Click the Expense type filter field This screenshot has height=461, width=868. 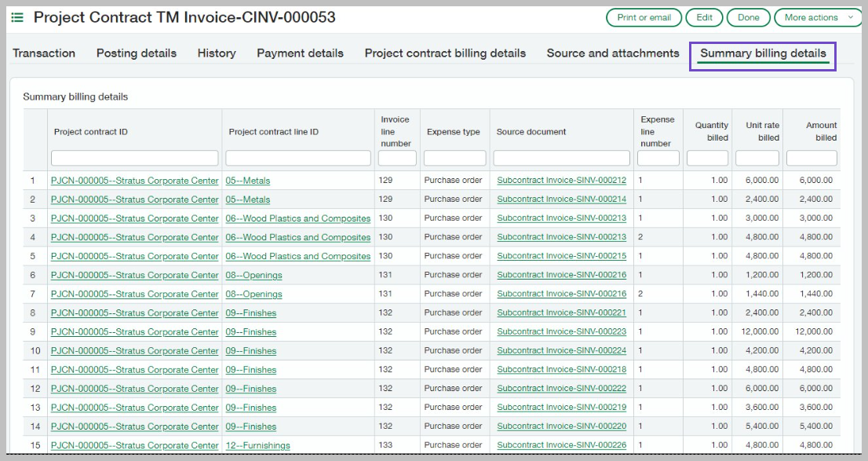click(454, 159)
